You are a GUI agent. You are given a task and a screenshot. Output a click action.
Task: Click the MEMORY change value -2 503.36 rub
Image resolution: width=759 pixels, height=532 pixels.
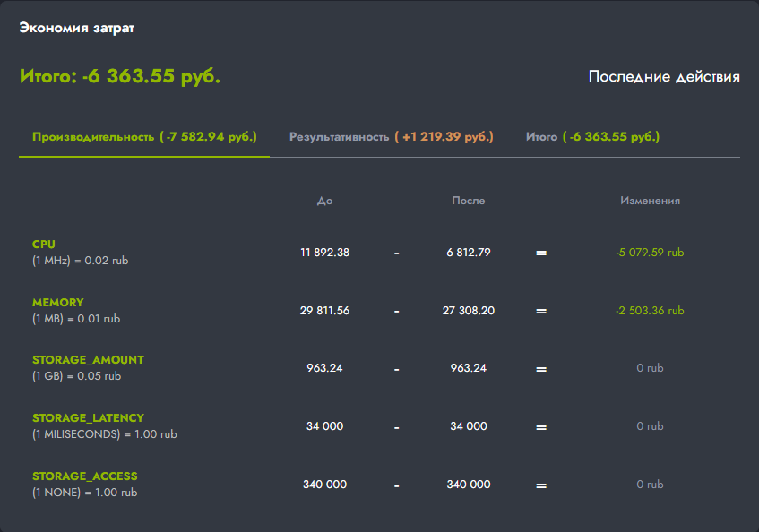point(650,311)
